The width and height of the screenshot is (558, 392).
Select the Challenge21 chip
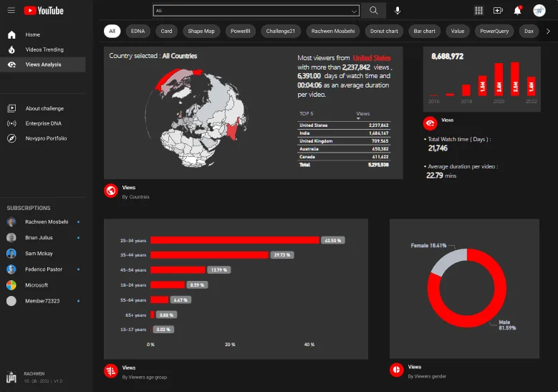[280, 31]
